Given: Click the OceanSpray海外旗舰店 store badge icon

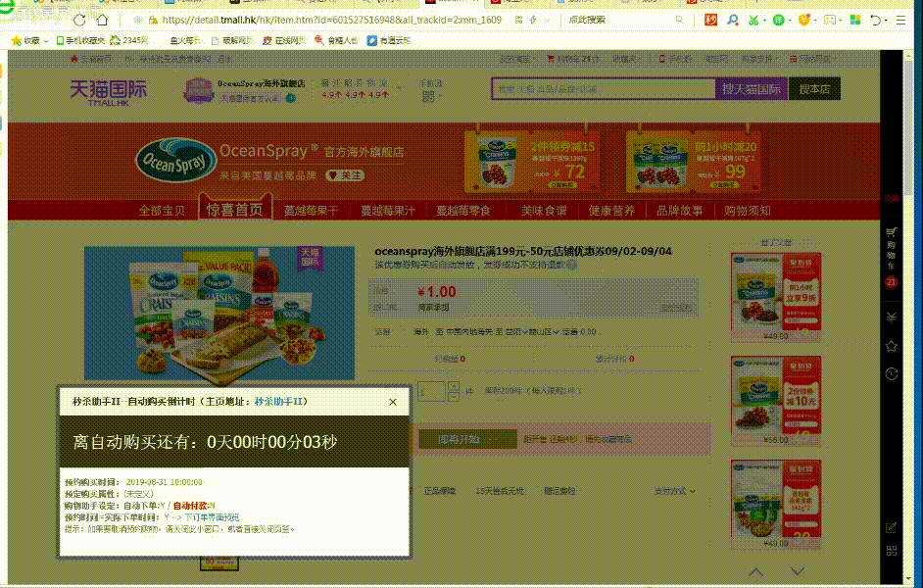Looking at the screenshot, I should (x=198, y=90).
